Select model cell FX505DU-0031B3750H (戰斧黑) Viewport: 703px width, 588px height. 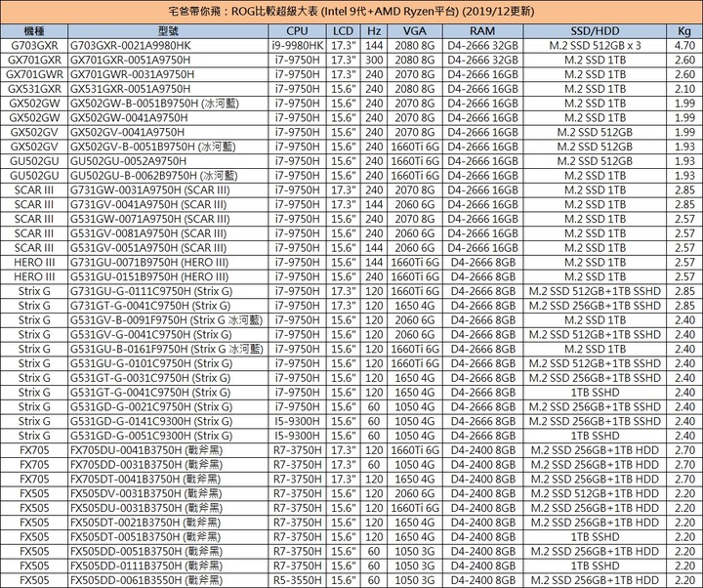point(168,508)
